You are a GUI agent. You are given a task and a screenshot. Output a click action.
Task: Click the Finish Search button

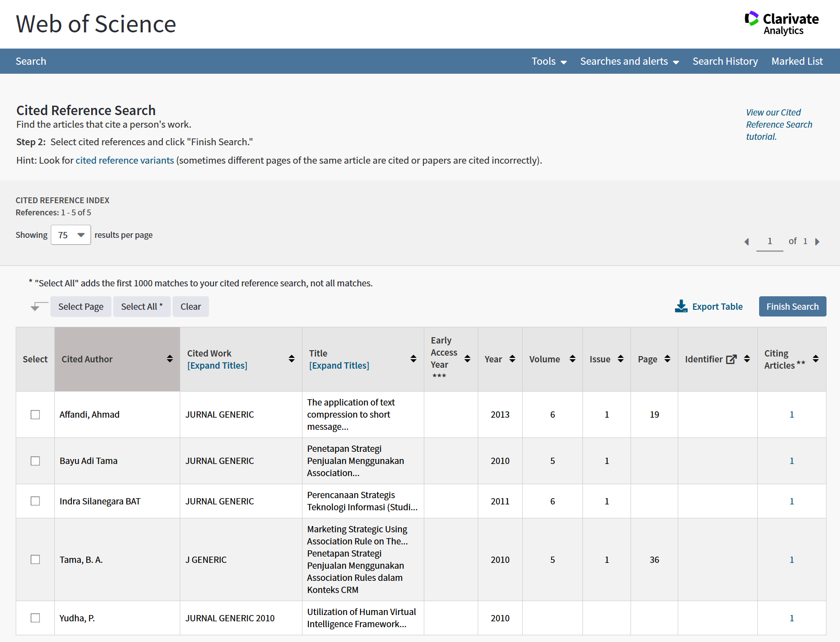792,306
